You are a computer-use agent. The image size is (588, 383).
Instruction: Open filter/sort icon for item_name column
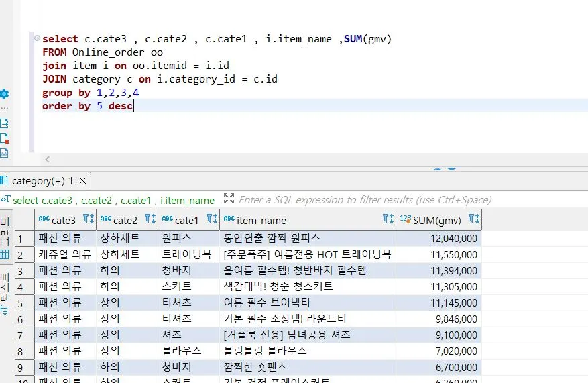(388, 218)
